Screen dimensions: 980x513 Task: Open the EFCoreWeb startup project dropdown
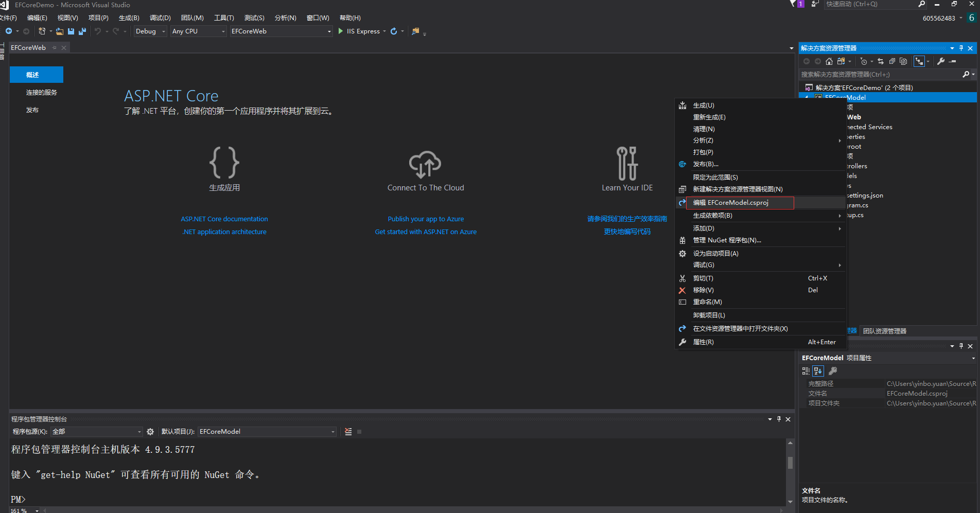tap(281, 31)
